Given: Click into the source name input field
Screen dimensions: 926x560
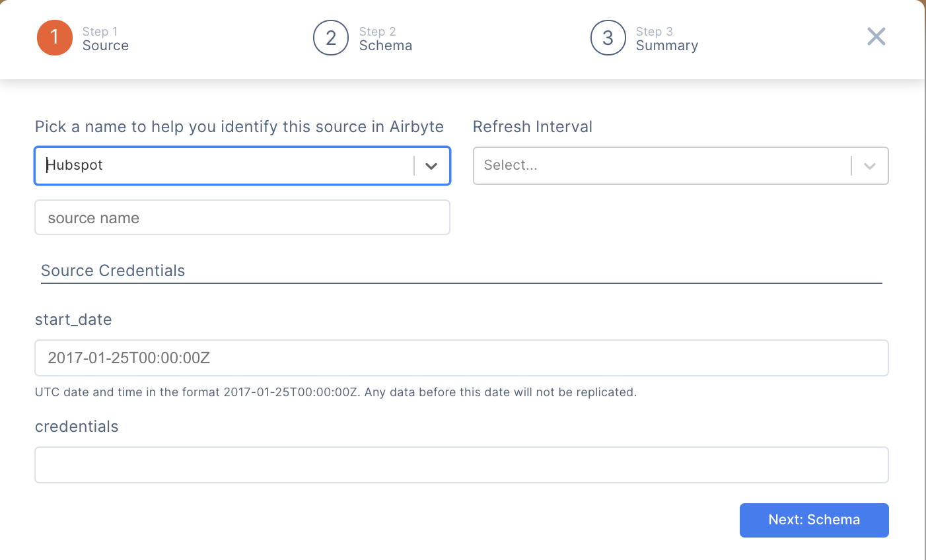Looking at the screenshot, I should (242, 217).
